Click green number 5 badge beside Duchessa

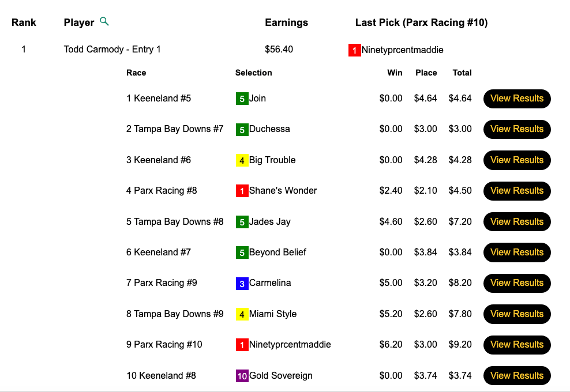tap(242, 129)
